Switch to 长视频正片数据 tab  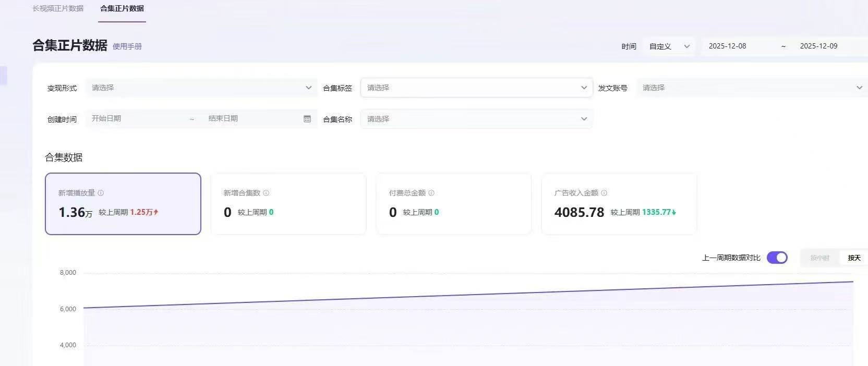(x=58, y=8)
